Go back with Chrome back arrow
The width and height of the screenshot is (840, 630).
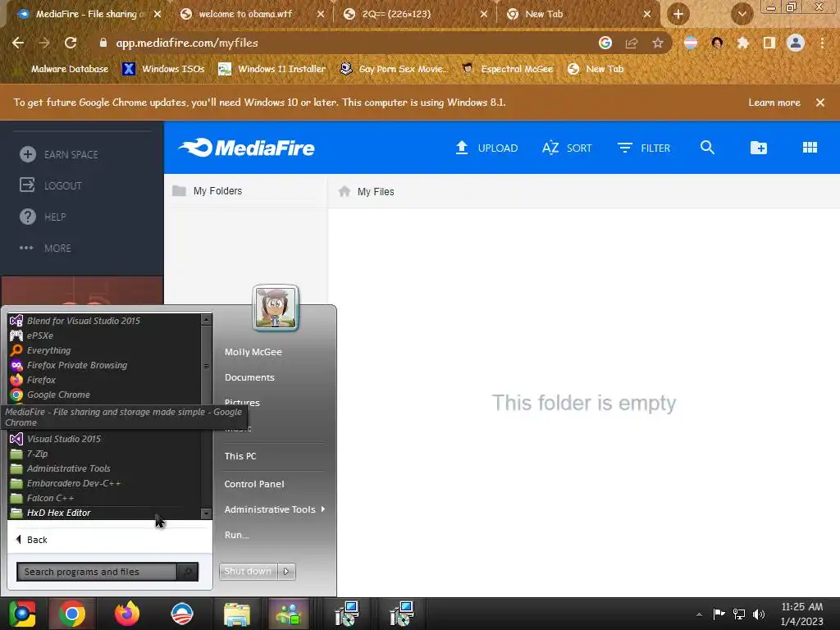coord(18,43)
